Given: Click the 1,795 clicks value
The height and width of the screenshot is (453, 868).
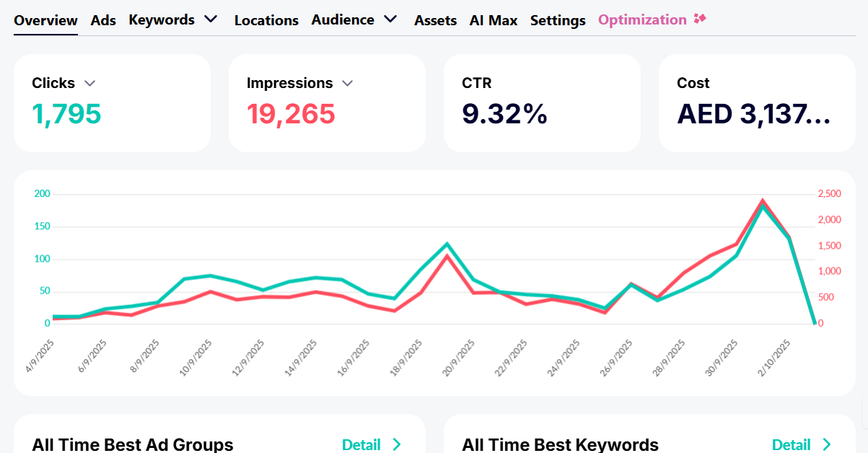Looking at the screenshot, I should point(67,114).
